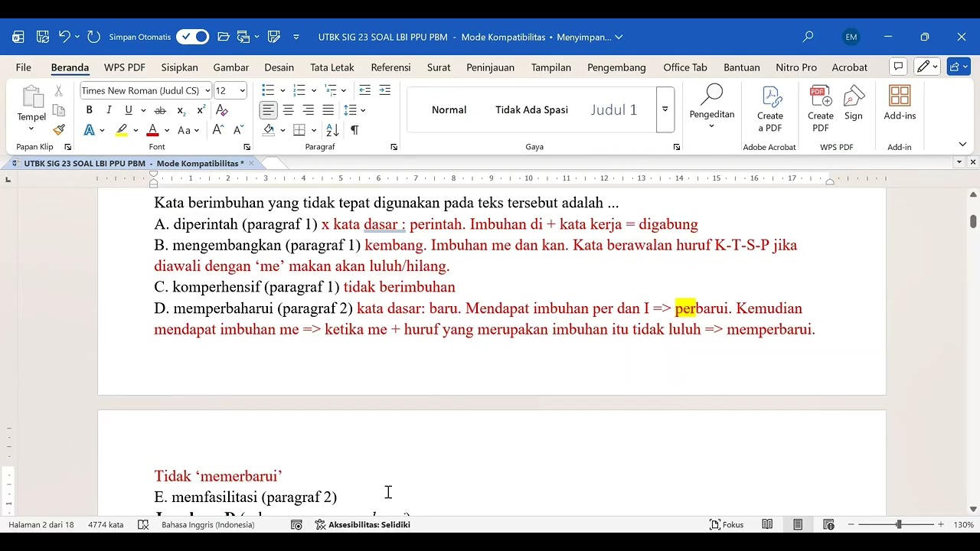Open font name dropdown Times New Roman
Viewport: 980px width, 551px height.
point(207,90)
